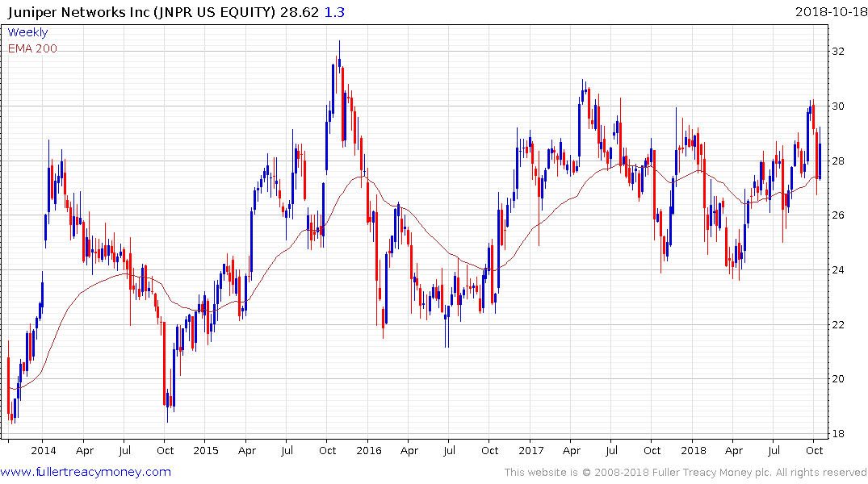Click the EMA 200 legend label

click(32, 48)
